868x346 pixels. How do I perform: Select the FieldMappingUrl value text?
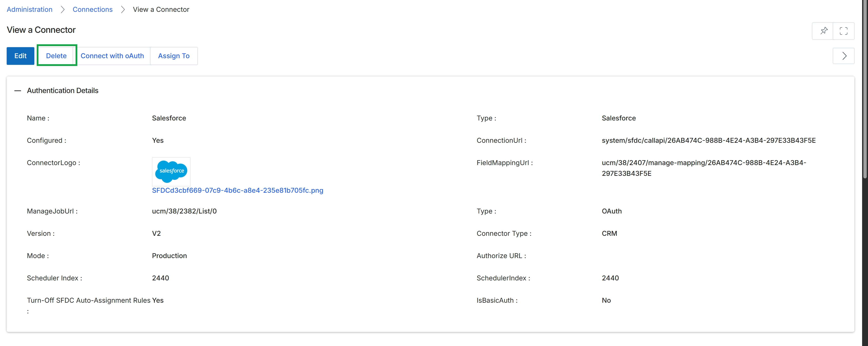pyautogui.click(x=704, y=168)
